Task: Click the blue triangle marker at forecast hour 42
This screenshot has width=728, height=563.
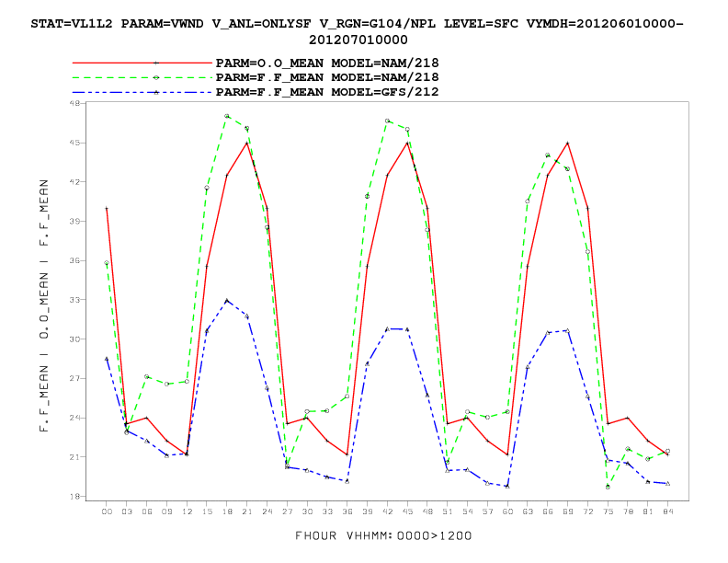Action: 387,329
